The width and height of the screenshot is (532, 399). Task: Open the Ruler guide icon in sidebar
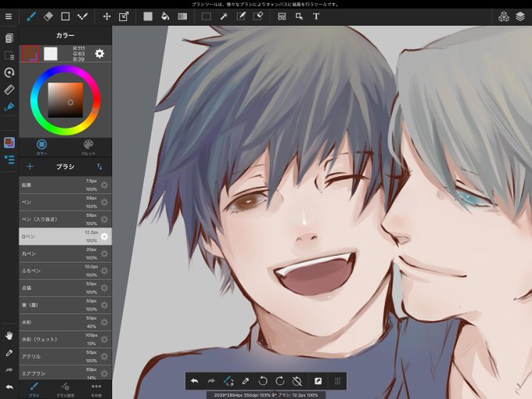click(x=9, y=89)
